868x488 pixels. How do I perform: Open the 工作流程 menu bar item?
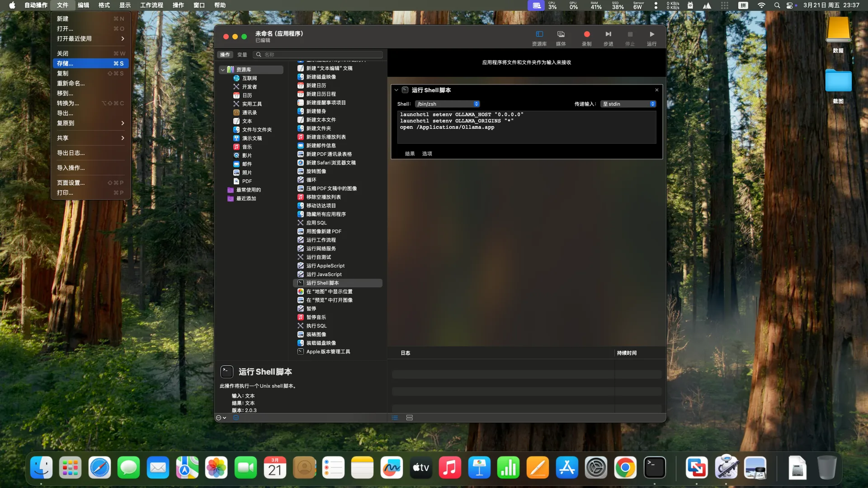click(x=151, y=5)
